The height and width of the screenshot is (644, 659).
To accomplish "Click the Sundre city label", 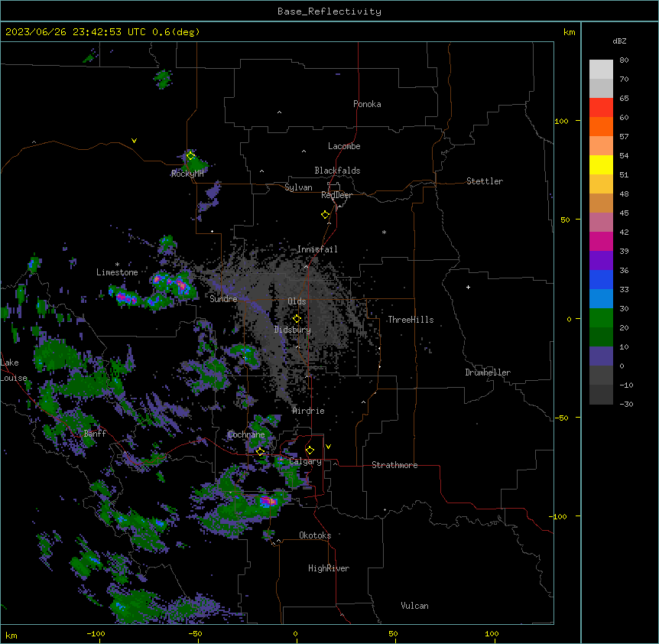I will [x=223, y=299].
